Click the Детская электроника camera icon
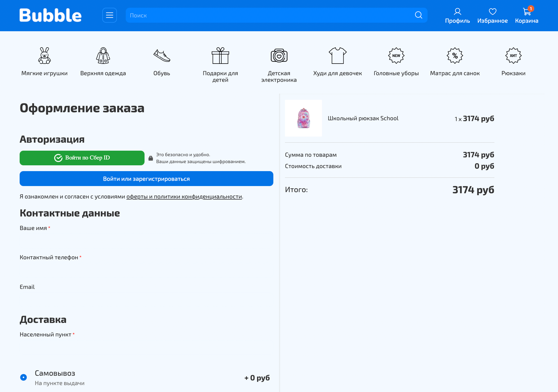 coord(279,56)
